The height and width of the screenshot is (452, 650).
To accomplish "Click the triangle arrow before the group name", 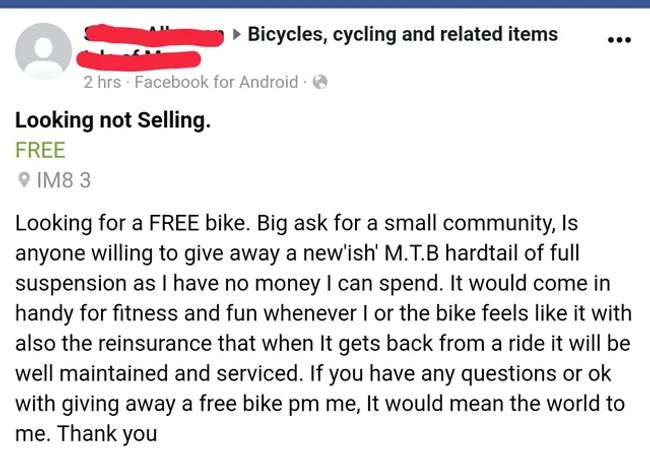I will [236, 35].
